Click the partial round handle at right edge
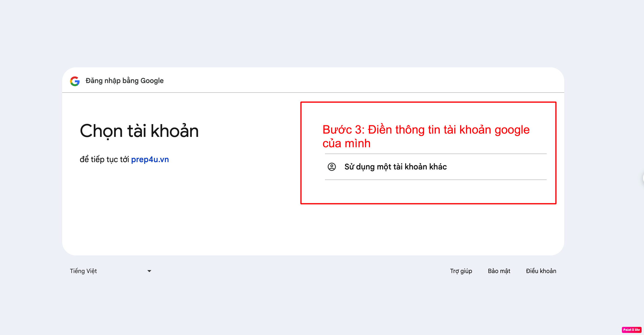 (x=643, y=178)
